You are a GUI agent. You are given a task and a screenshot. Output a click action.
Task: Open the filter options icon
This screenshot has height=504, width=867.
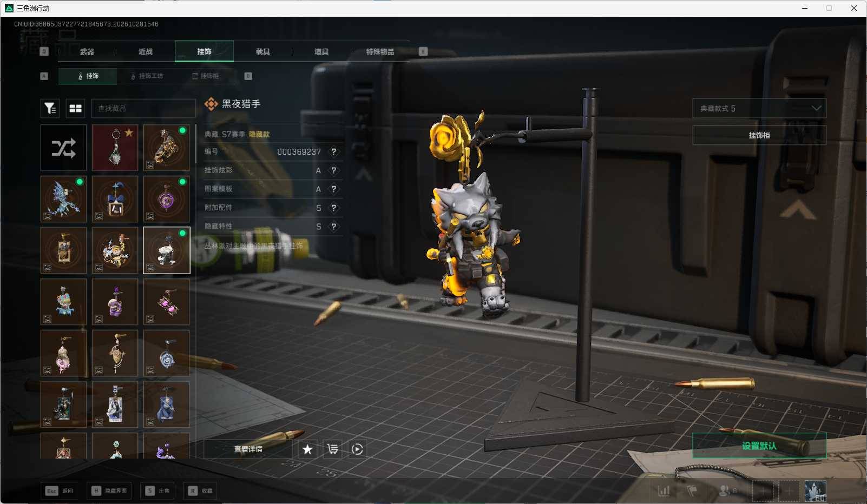tap(50, 108)
